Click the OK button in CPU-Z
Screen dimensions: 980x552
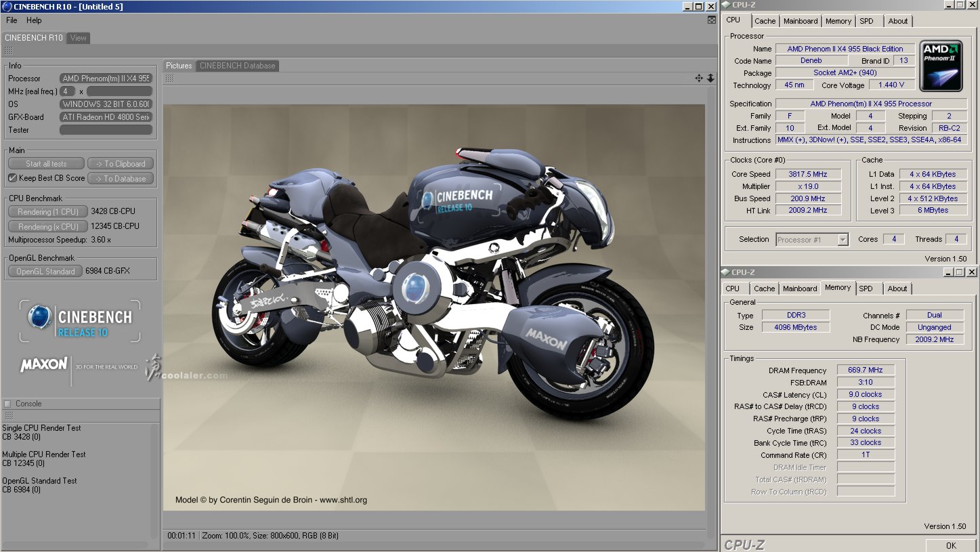tap(951, 545)
